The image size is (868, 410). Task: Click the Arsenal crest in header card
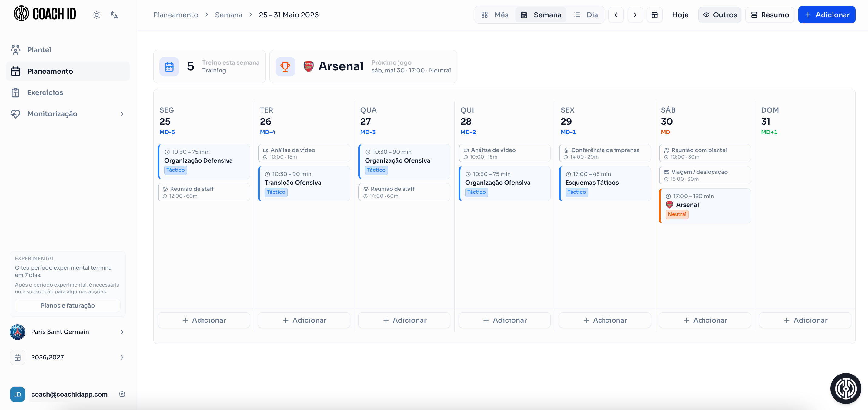[x=309, y=66]
